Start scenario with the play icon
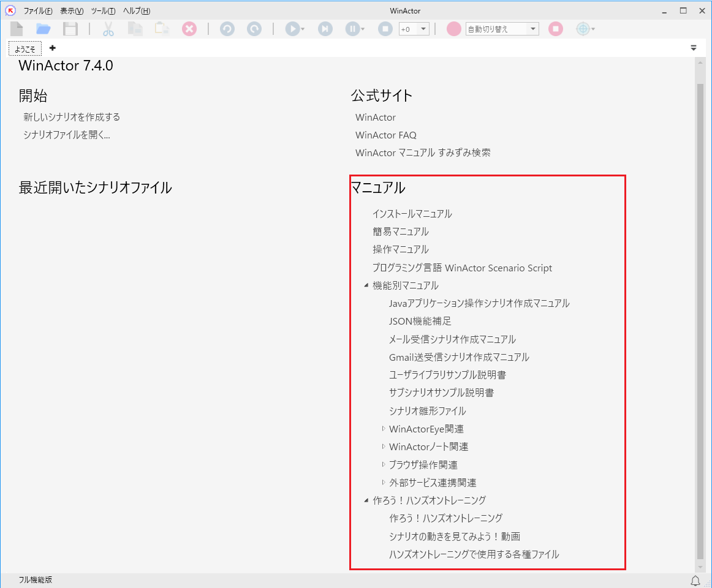 [292, 29]
